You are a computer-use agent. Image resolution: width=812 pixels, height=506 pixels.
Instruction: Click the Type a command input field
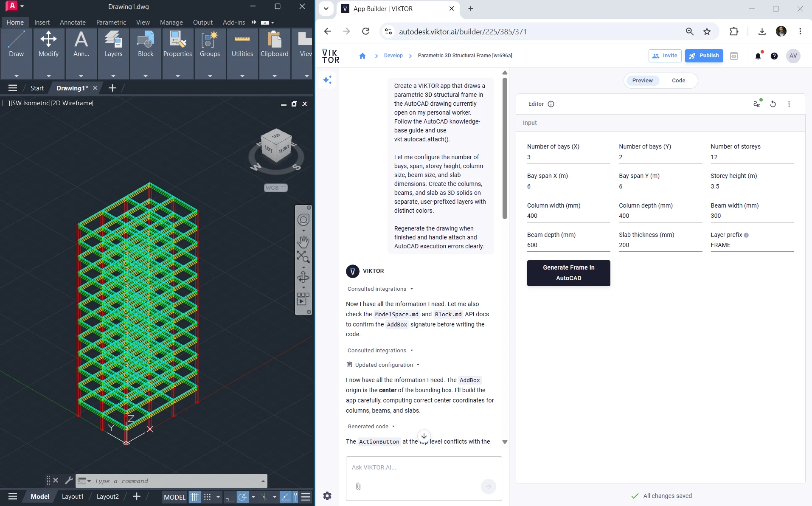click(x=176, y=481)
